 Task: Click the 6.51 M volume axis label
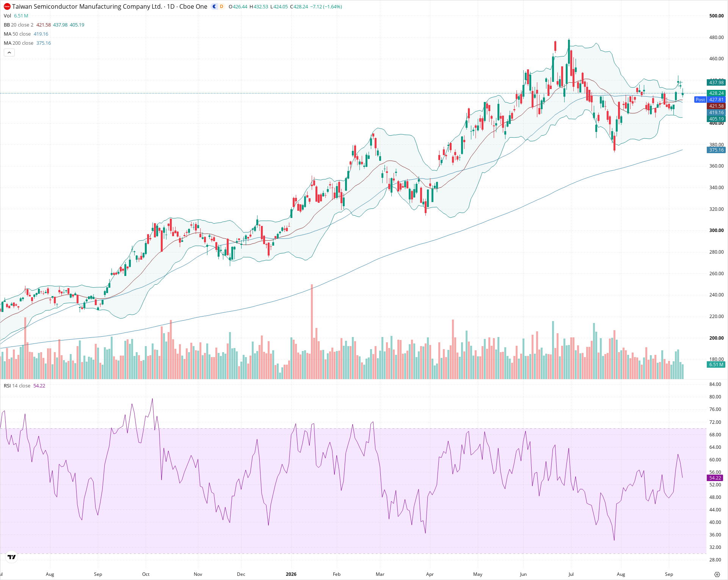click(716, 365)
